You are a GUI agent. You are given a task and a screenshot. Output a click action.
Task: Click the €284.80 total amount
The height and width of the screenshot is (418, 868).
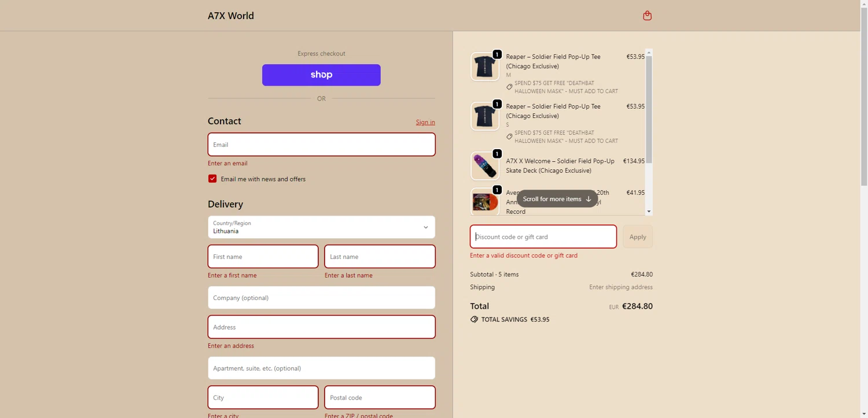[637, 306]
